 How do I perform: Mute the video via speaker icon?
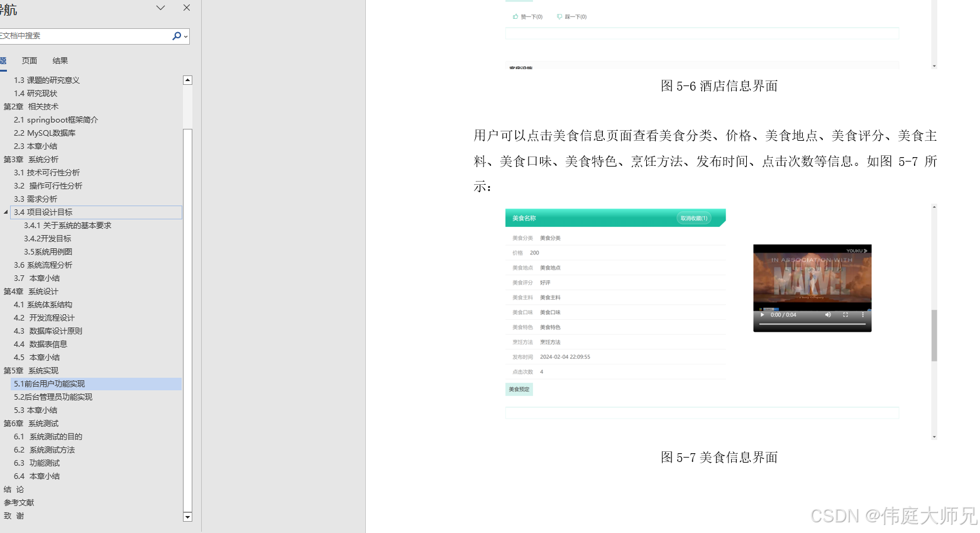coord(828,315)
